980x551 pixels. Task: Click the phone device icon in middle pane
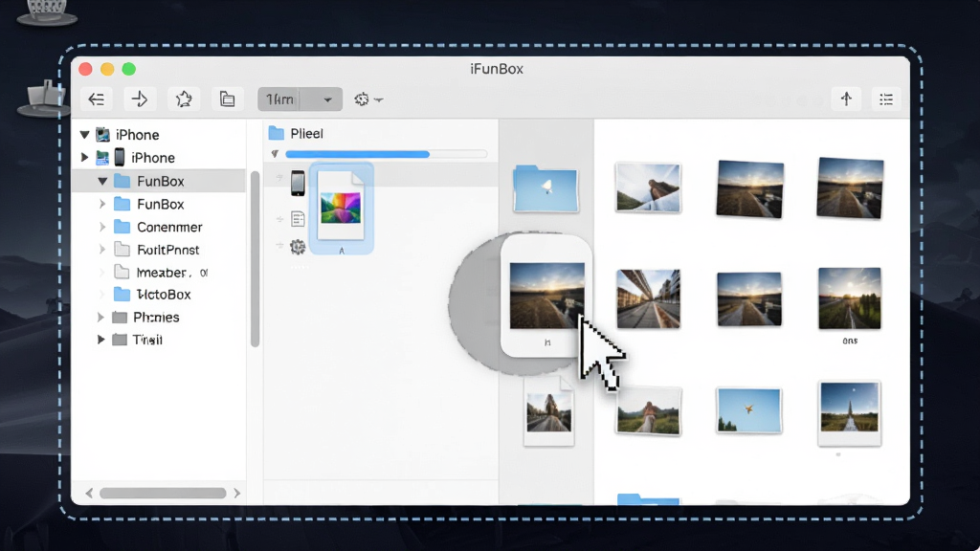299,183
